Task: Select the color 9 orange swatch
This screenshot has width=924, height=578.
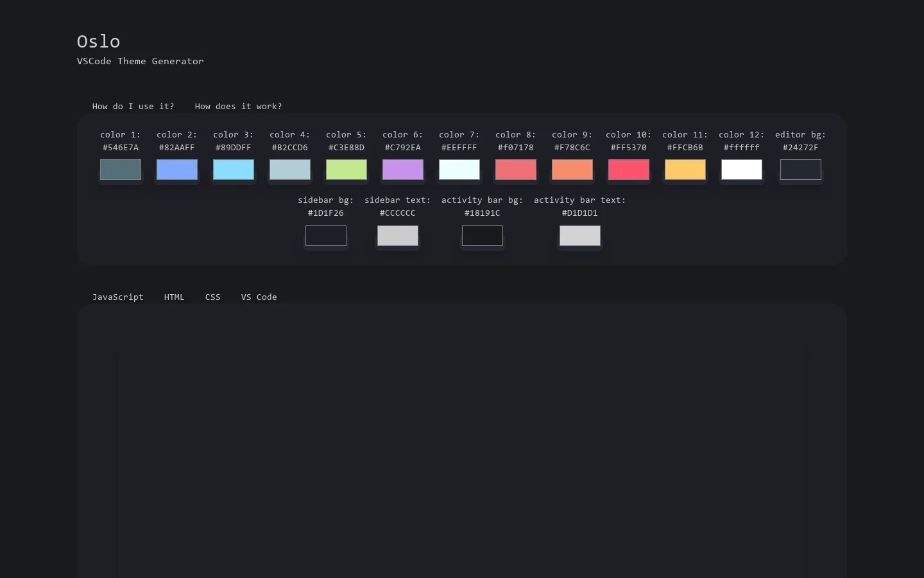Action: [x=572, y=170]
